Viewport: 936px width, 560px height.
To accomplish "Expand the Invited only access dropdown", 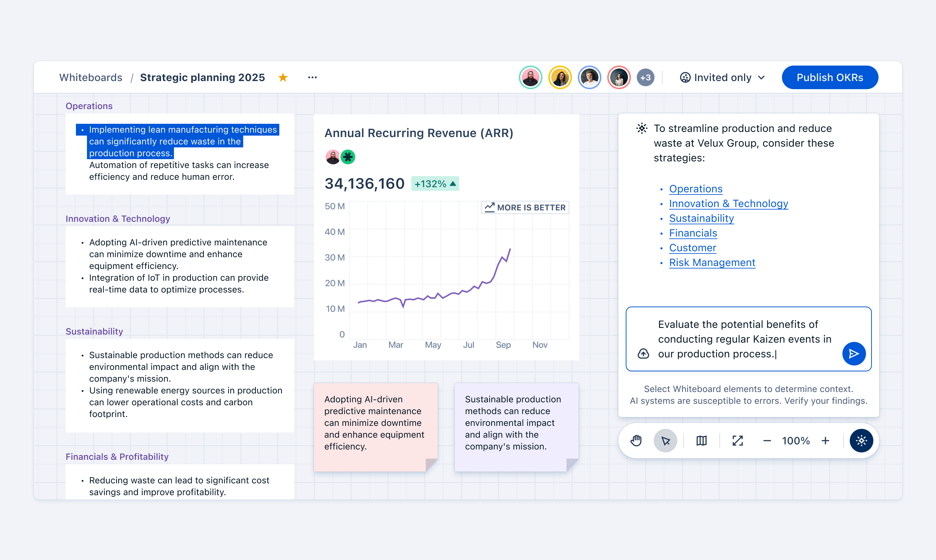I will click(x=722, y=77).
